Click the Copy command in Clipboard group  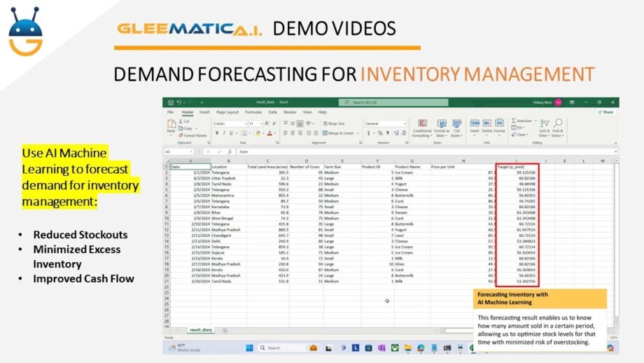point(185,128)
